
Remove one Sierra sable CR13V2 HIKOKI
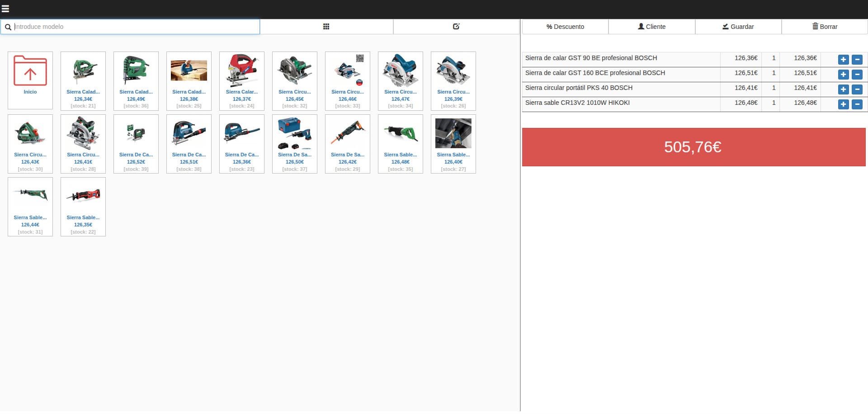[x=857, y=104]
